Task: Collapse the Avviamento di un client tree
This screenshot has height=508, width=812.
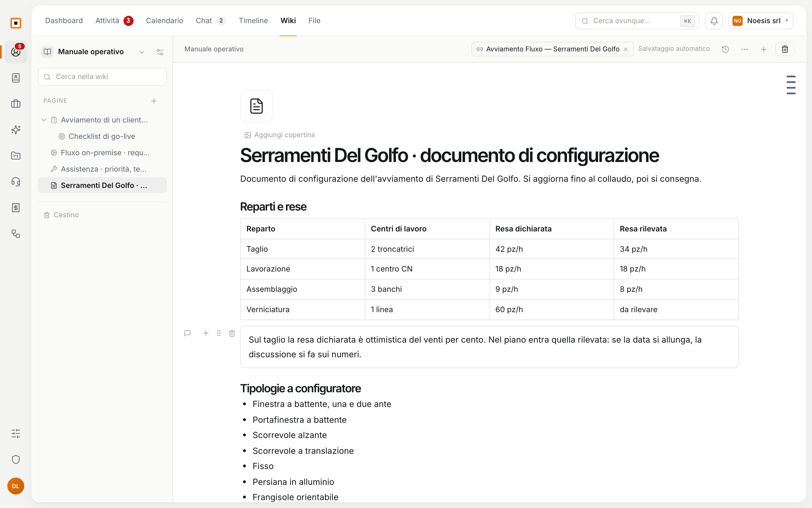Action: point(44,120)
